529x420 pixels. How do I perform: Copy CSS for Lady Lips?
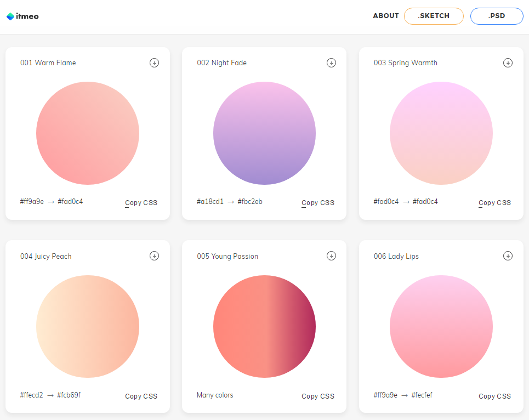(x=494, y=396)
